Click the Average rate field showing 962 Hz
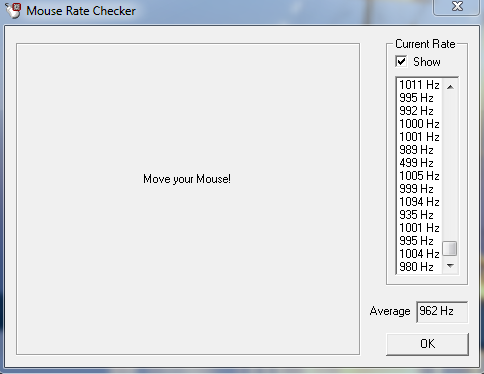 [442, 311]
